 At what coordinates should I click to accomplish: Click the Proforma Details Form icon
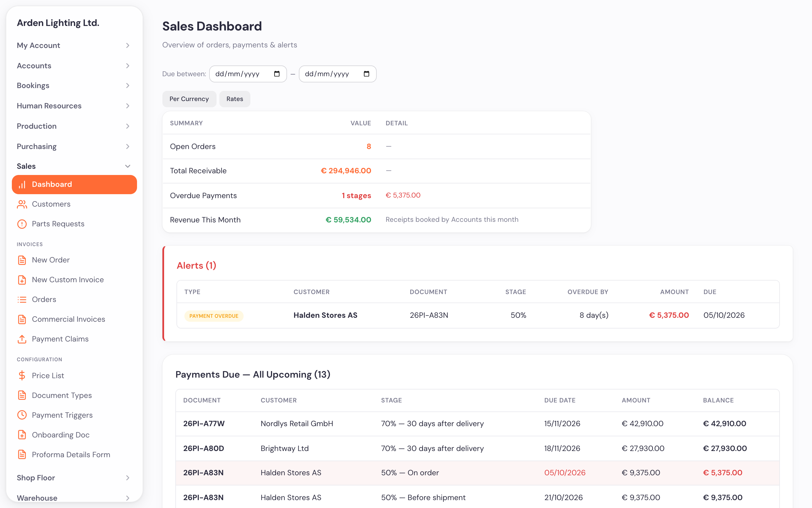coord(22,455)
